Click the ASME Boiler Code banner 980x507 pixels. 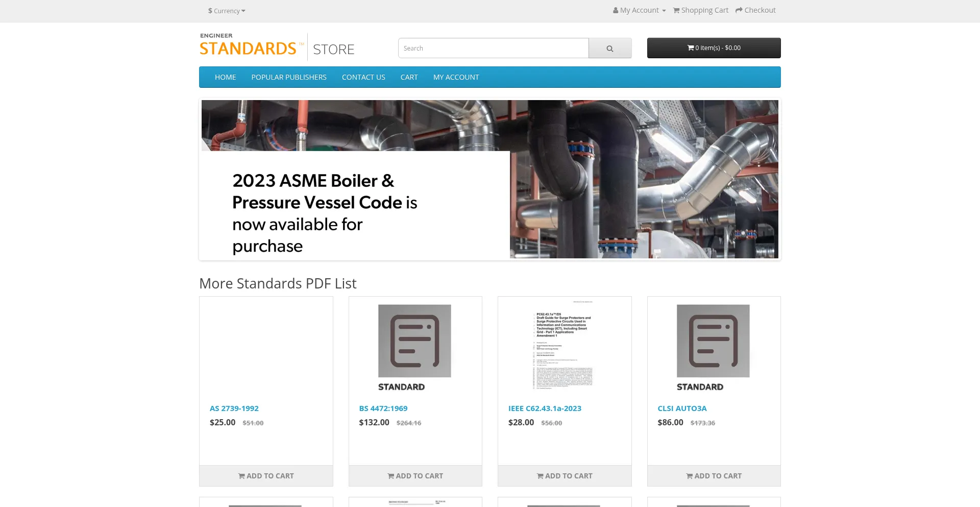pos(489,179)
